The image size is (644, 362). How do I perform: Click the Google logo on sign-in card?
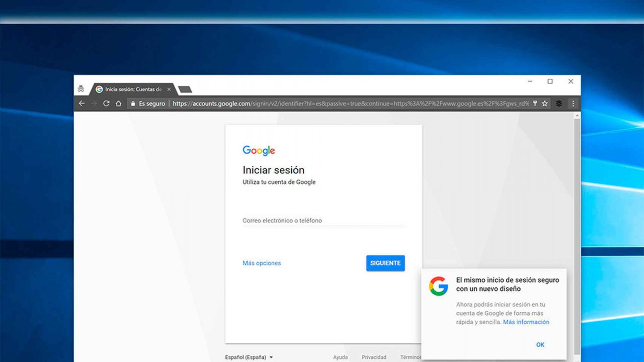point(259,150)
